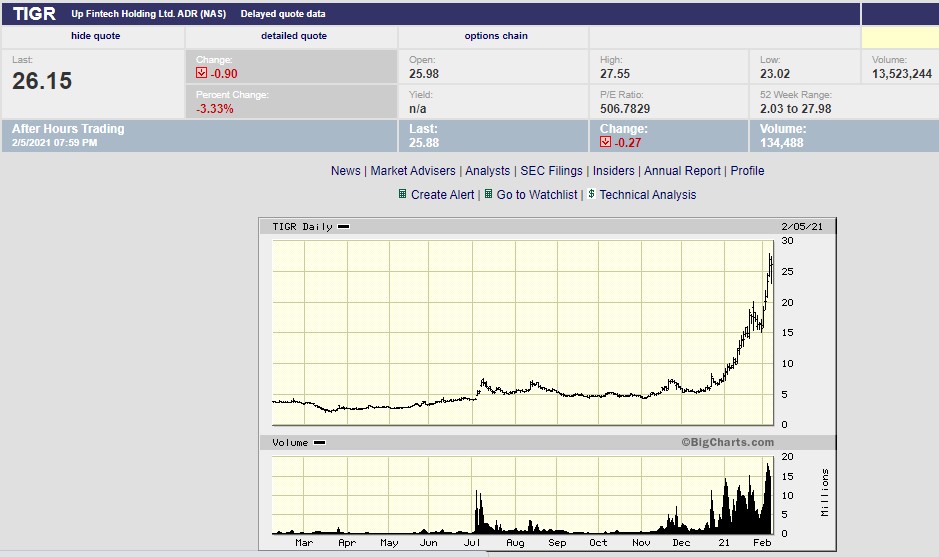Switch to the 'detailed quote' tab

coord(294,36)
